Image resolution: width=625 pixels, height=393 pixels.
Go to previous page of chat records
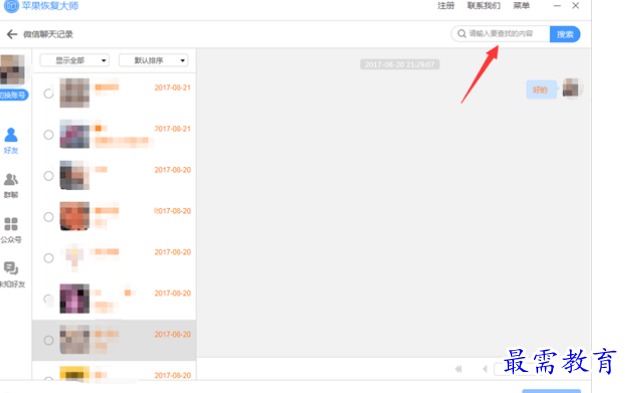click(x=485, y=369)
